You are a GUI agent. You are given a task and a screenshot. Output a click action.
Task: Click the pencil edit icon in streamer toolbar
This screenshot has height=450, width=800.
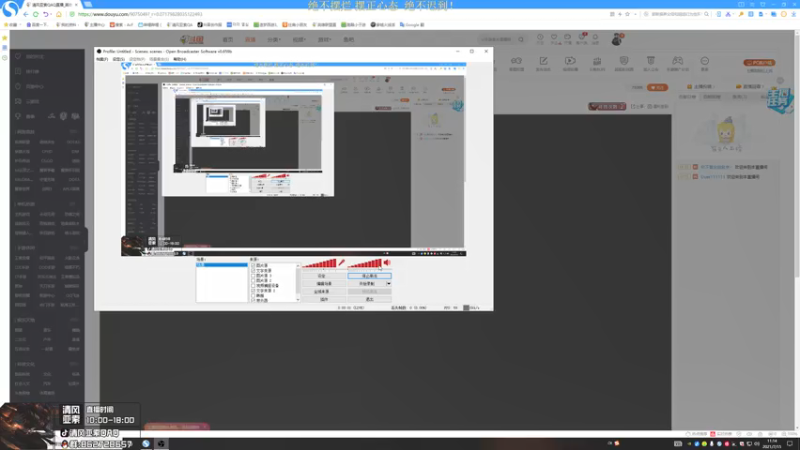[543, 61]
